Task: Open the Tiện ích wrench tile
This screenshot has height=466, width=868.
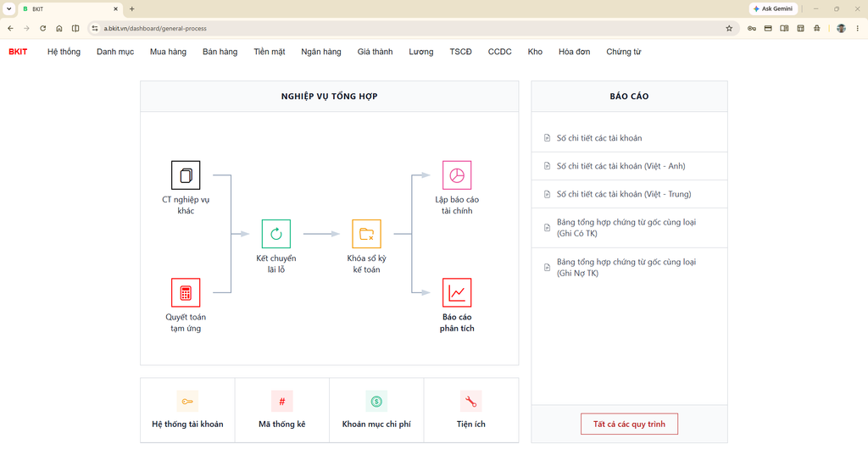Action: coord(471,410)
